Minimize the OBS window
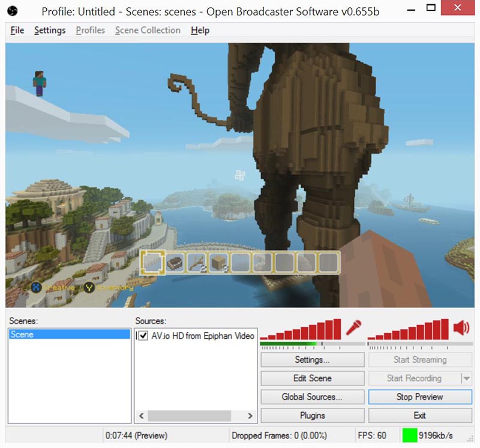Viewport: 480px width, 448px height. (411, 8)
